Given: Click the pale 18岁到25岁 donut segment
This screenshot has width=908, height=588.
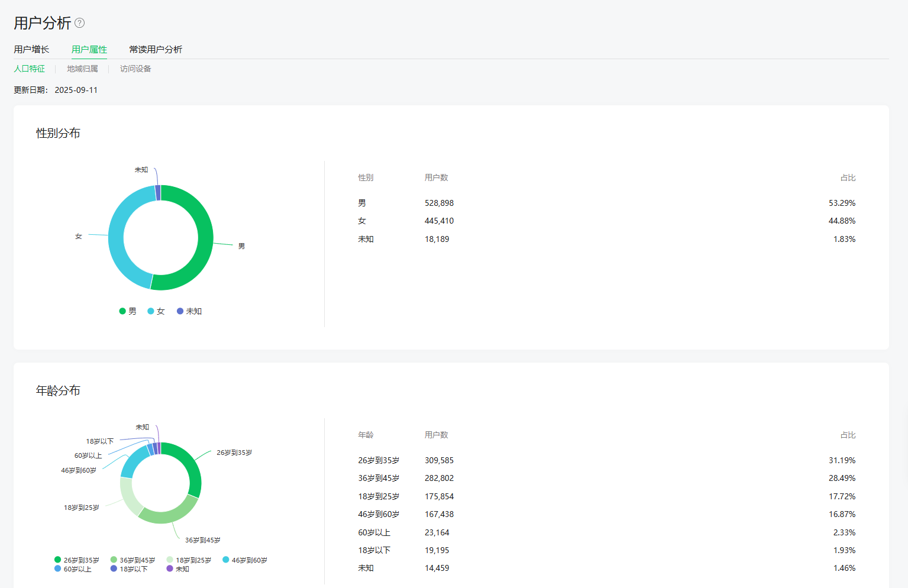Looking at the screenshot, I should coord(128,498).
